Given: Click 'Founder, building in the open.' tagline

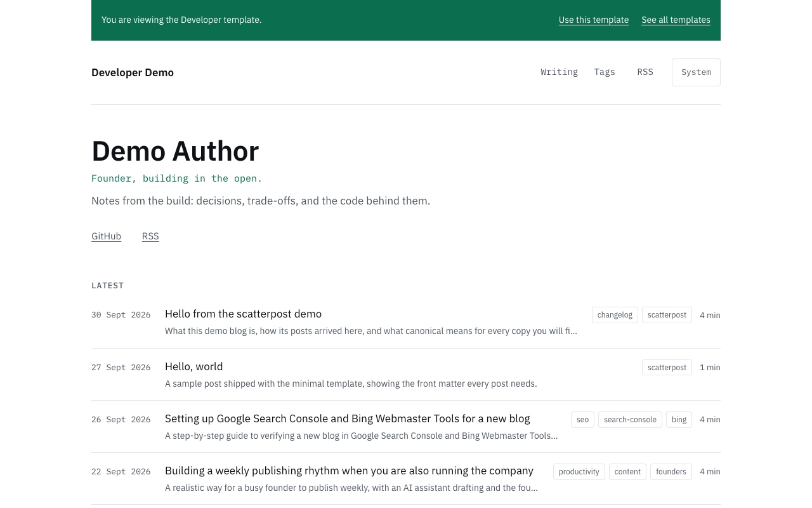Looking at the screenshot, I should tap(176, 178).
